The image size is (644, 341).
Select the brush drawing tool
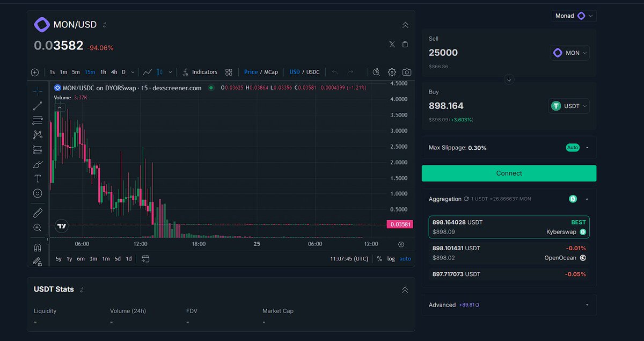click(38, 164)
